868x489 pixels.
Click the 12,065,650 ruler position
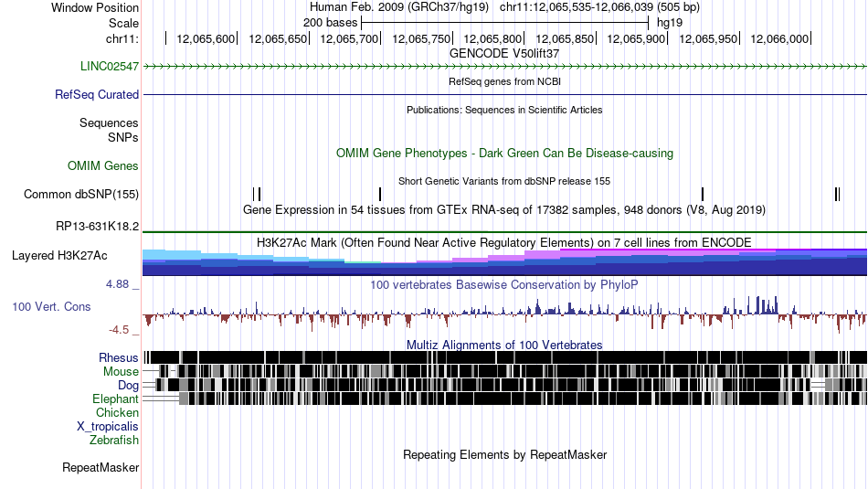(x=278, y=38)
